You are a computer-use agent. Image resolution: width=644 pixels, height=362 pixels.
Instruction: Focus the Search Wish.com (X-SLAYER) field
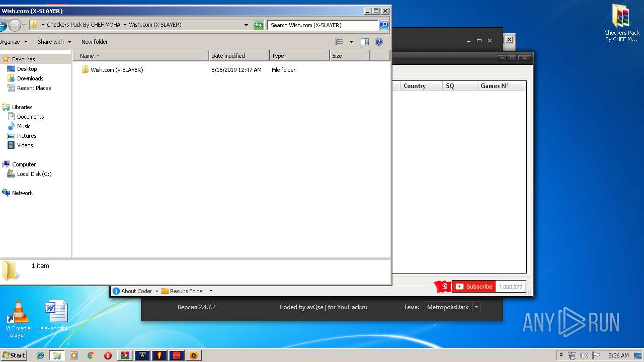[323, 25]
